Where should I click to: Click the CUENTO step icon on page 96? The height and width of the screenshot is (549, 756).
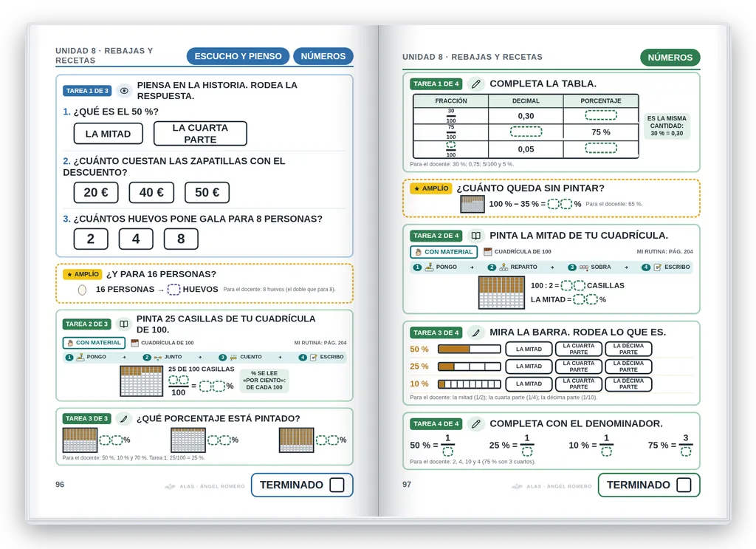[x=233, y=358]
